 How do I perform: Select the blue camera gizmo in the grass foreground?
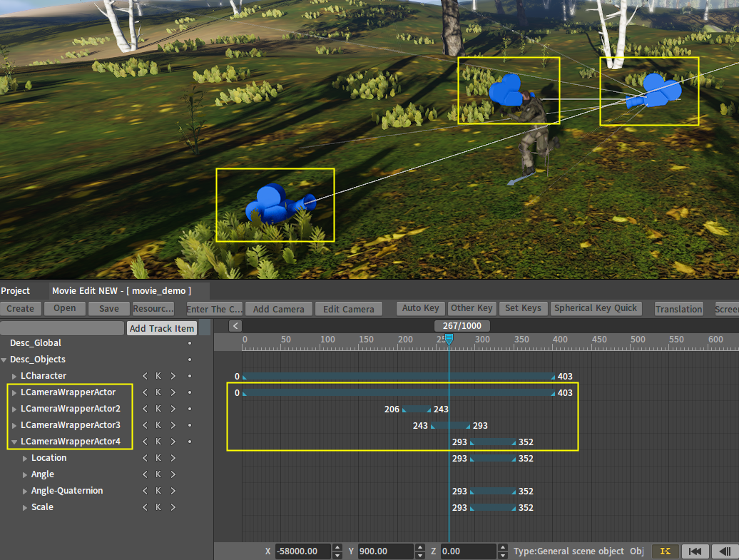[x=275, y=205]
